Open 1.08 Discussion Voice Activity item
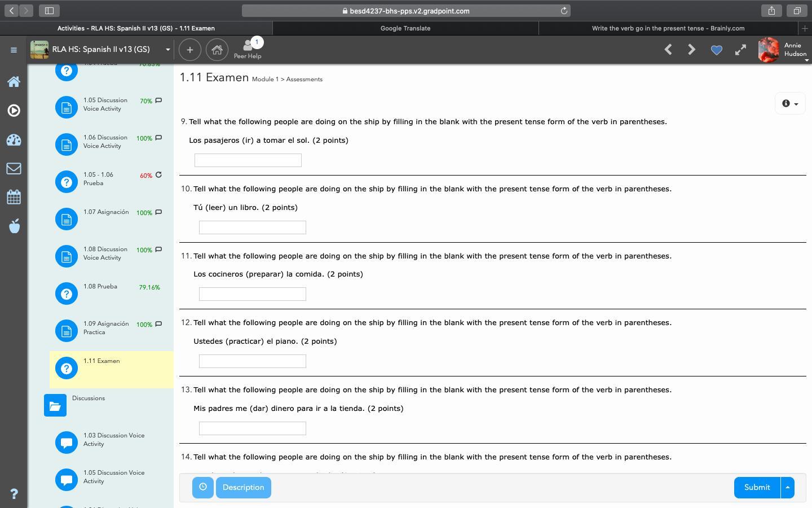The image size is (812, 508). coord(112,256)
